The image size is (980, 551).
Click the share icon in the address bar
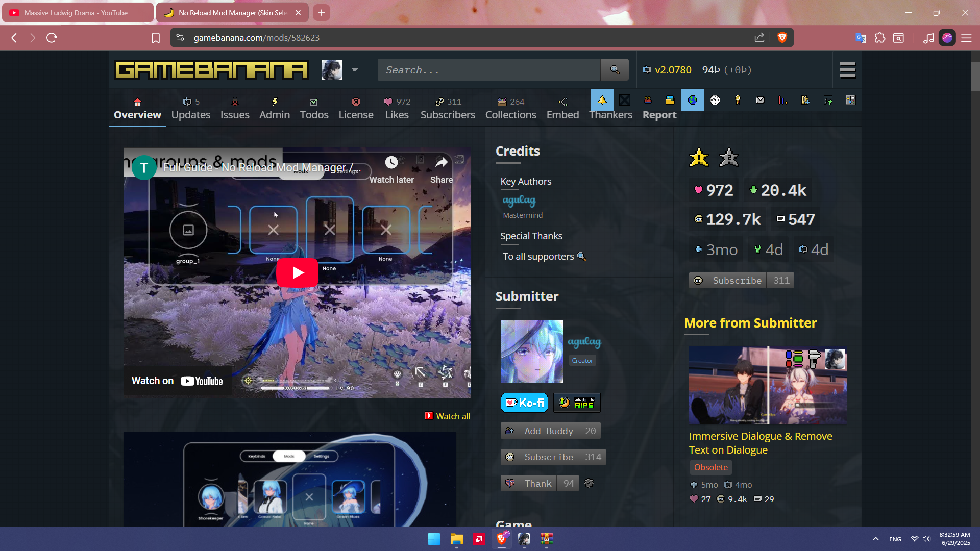pos(759,38)
